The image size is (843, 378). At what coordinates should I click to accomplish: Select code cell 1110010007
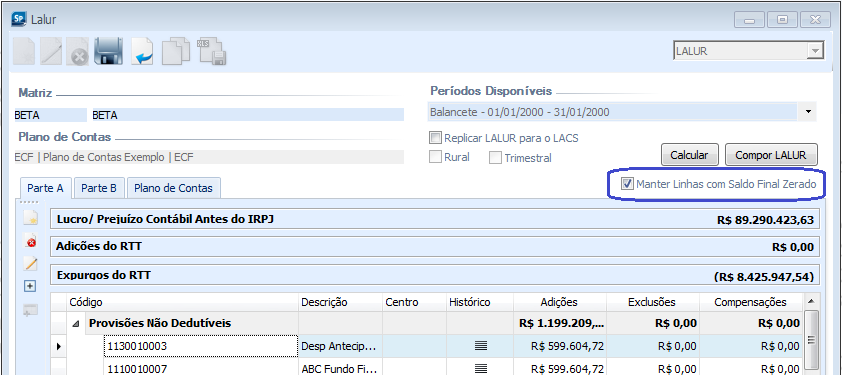(x=201, y=369)
